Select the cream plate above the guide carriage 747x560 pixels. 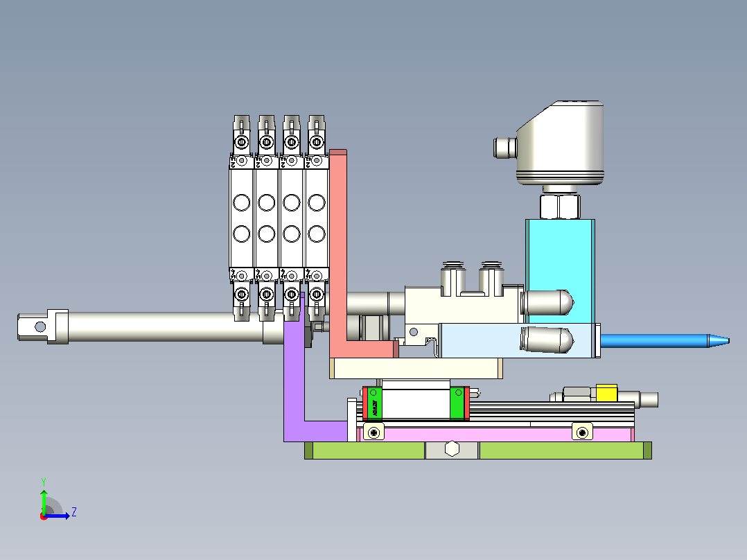tap(416, 369)
